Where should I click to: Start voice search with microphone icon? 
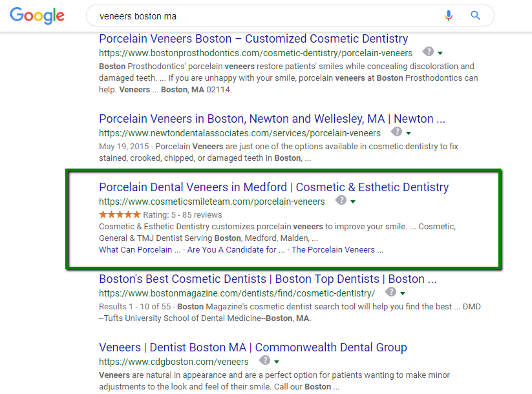(x=449, y=16)
